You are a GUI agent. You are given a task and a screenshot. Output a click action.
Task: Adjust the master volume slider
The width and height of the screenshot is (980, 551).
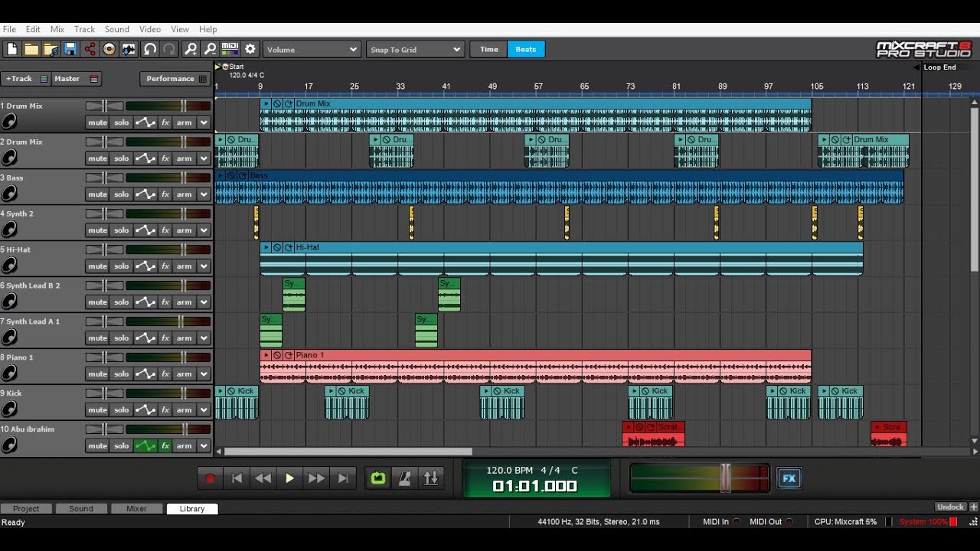tap(724, 478)
